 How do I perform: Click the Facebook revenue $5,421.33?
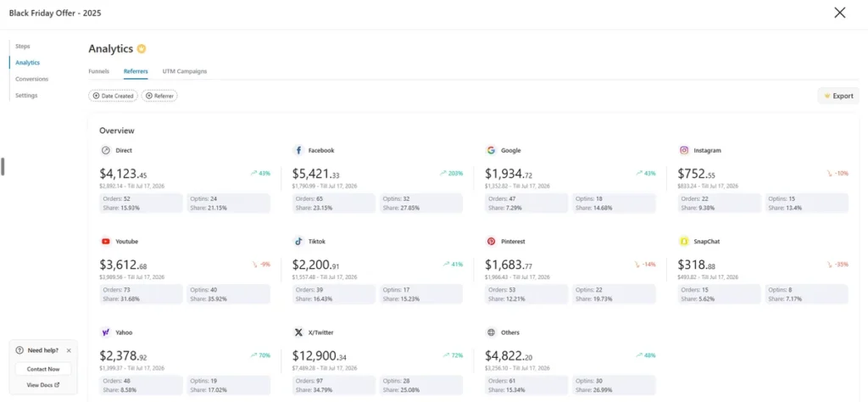315,174
